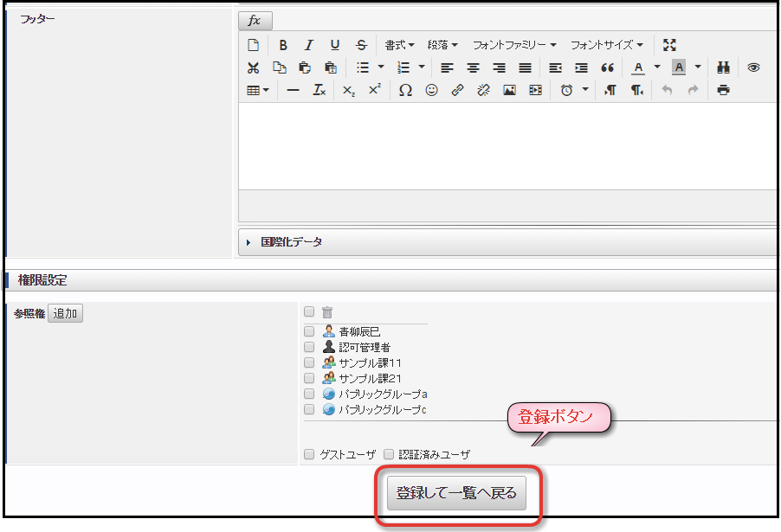Screen dimensions: 781x532
Task: Toggle fullscreen editor mode
Action: 669,45
